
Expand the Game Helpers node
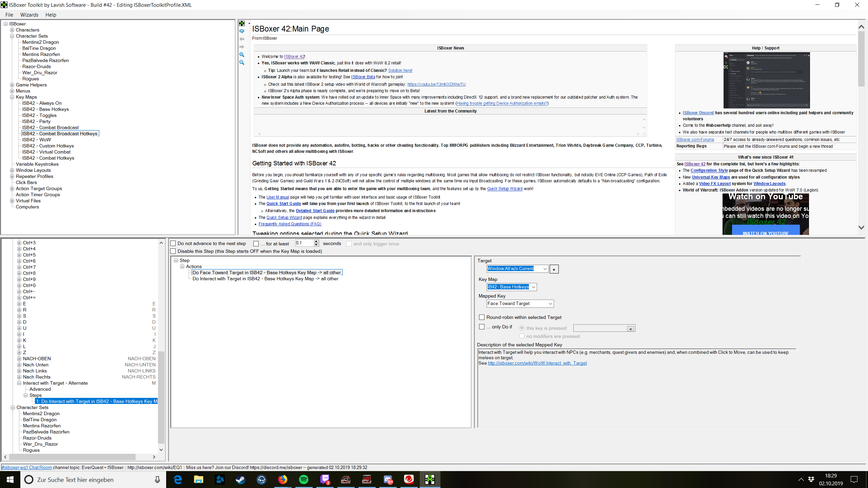(12, 85)
